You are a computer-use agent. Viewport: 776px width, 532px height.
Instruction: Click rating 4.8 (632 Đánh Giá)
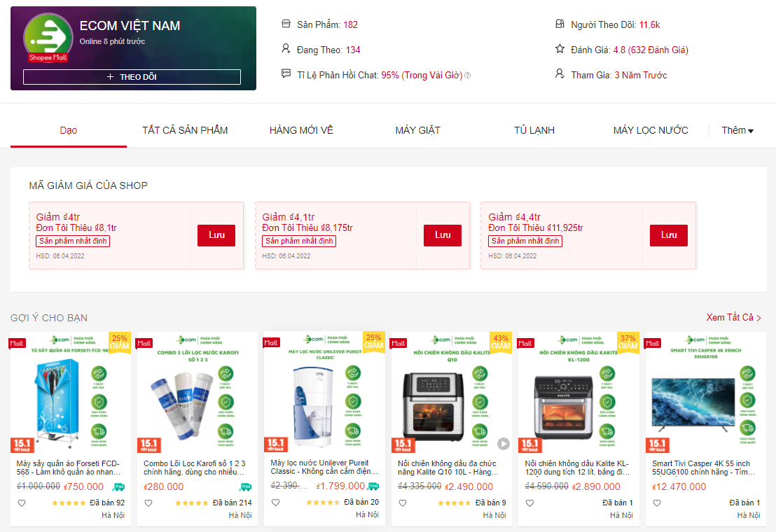(651, 50)
